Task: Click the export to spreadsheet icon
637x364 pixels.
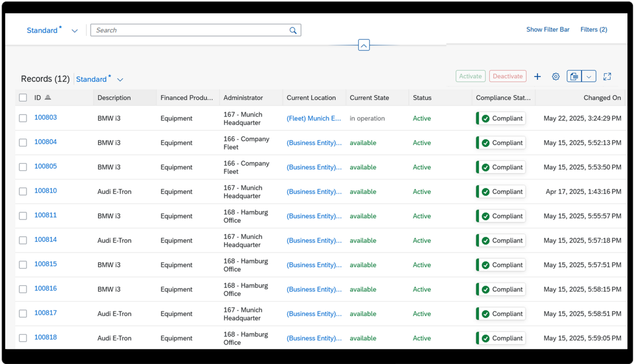Action: (574, 77)
